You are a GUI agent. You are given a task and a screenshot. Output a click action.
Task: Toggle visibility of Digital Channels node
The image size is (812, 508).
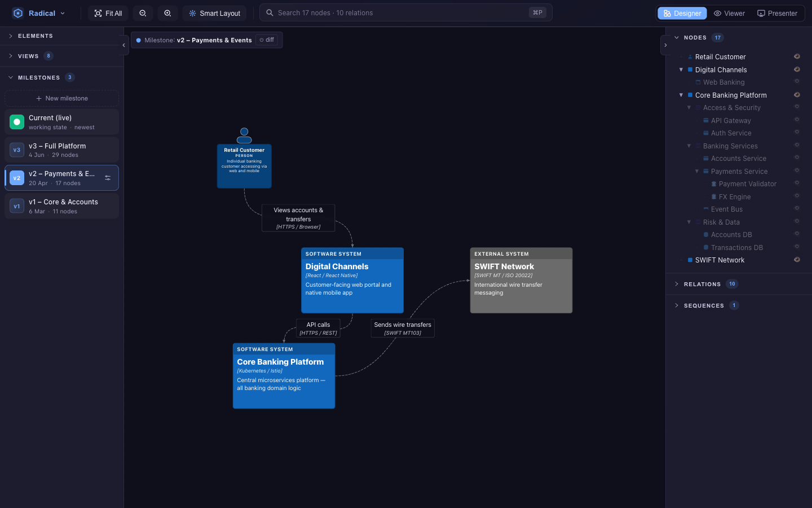[x=797, y=69]
